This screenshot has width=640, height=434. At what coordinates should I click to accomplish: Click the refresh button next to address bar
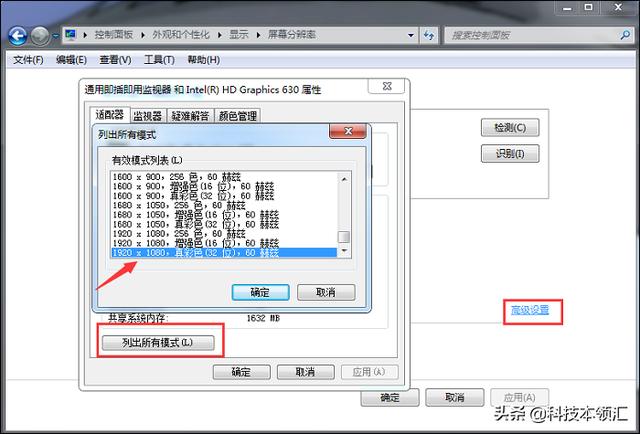[x=429, y=36]
